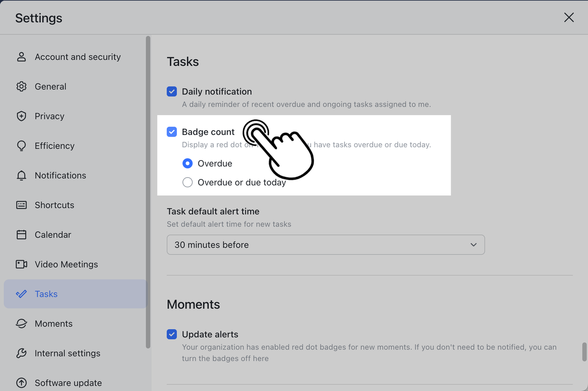588x391 pixels.
Task: Click the Notifications bell icon
Action: 21,175
